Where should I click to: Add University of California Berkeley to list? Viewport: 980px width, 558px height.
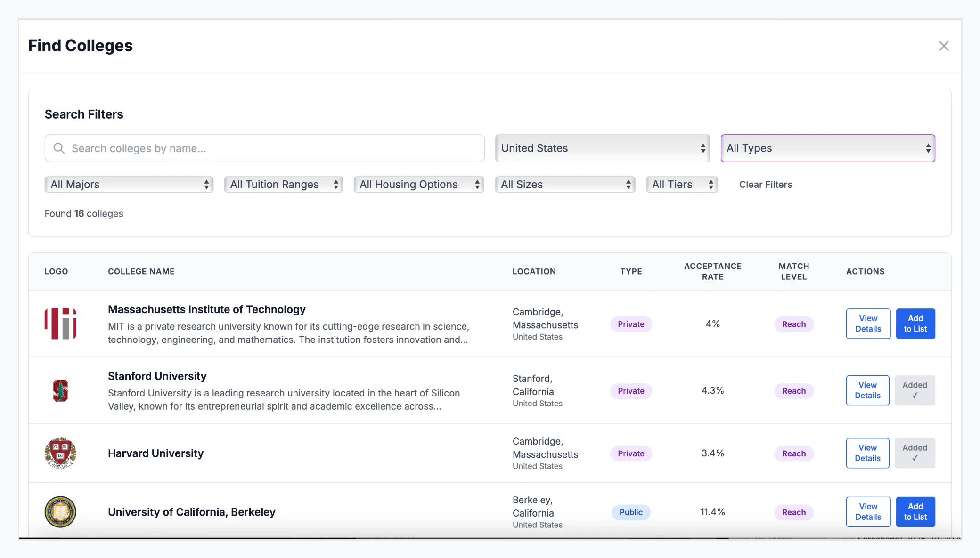915,511
